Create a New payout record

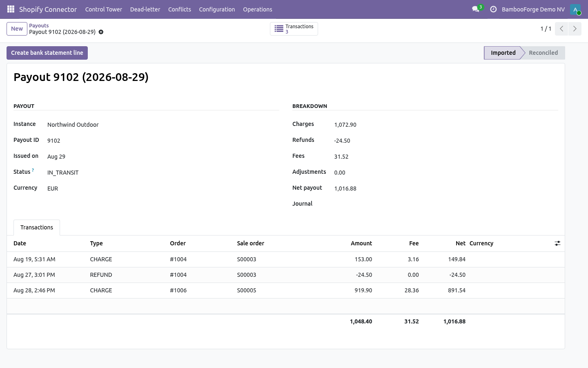(x=17, y=29)
